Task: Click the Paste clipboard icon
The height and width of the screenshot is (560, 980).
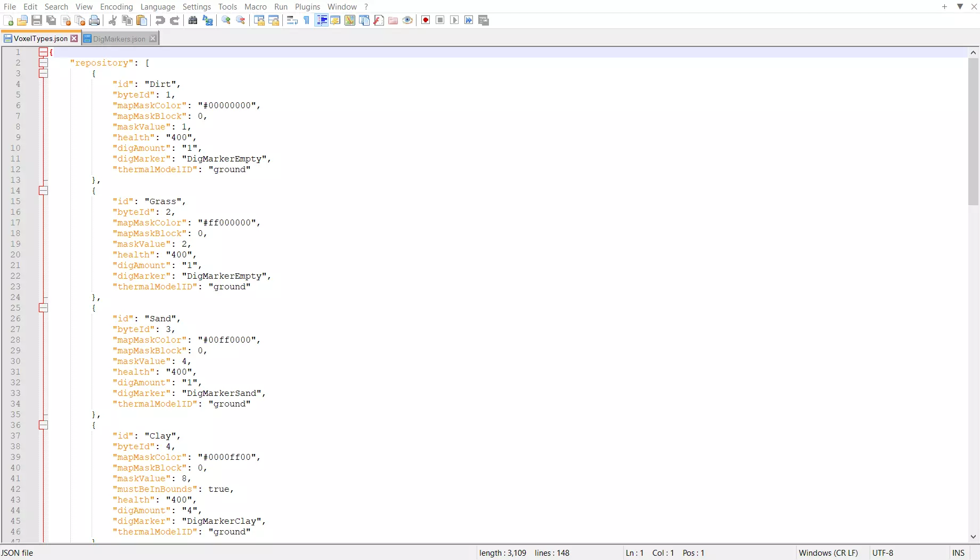Action: click(x=142, y=20)
